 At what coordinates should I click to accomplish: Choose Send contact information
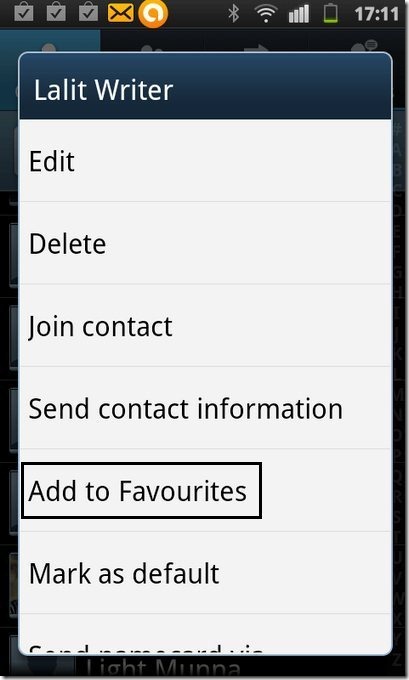coord(205,408)
